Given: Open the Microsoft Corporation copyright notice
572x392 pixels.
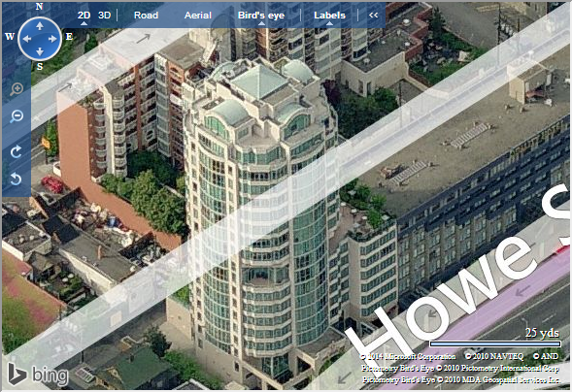Looking at the screenshot, I should click(x=408, y=356).
